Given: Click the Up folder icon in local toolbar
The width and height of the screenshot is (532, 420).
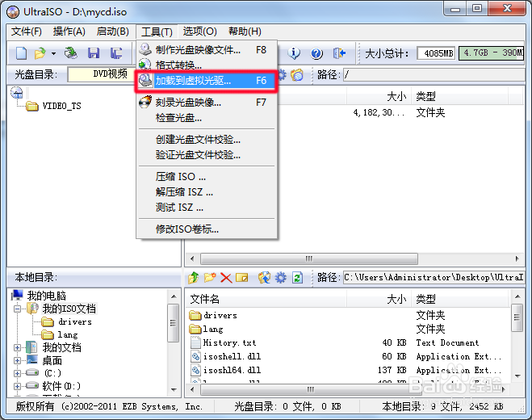Looking at the screenshot, I should click(x=194, y=277).
